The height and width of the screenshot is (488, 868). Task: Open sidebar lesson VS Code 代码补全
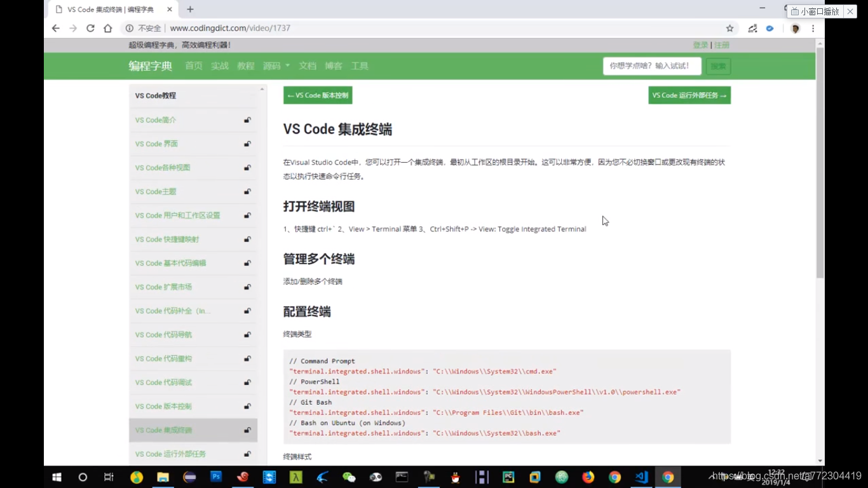(173, 311)
